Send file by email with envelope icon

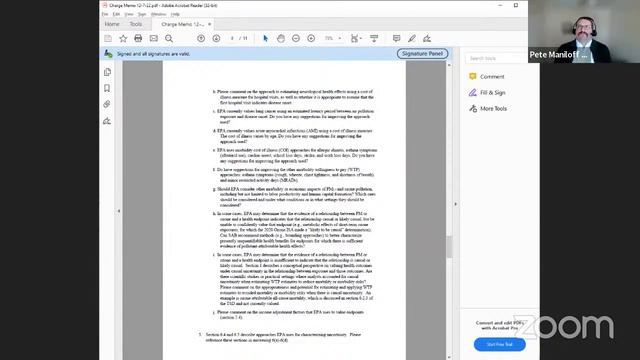(153, 38)
